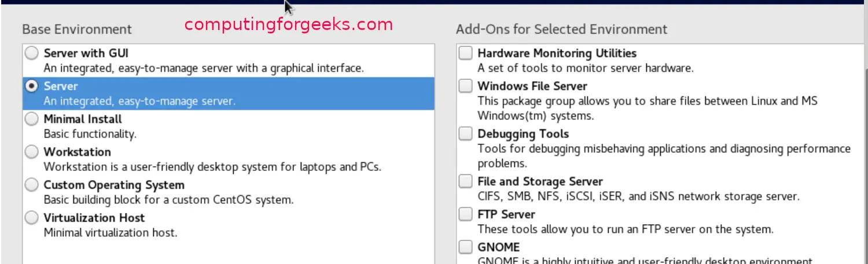Viewport: 868px width, 264px height.
Task: Enable File and Storage Server checkbox
Action: click(x=465, y=181)
